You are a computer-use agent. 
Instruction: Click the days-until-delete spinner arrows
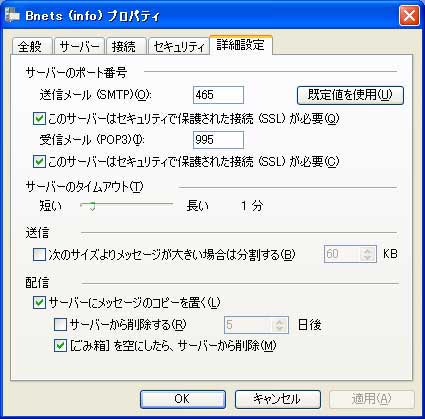(x=279, y=325)
